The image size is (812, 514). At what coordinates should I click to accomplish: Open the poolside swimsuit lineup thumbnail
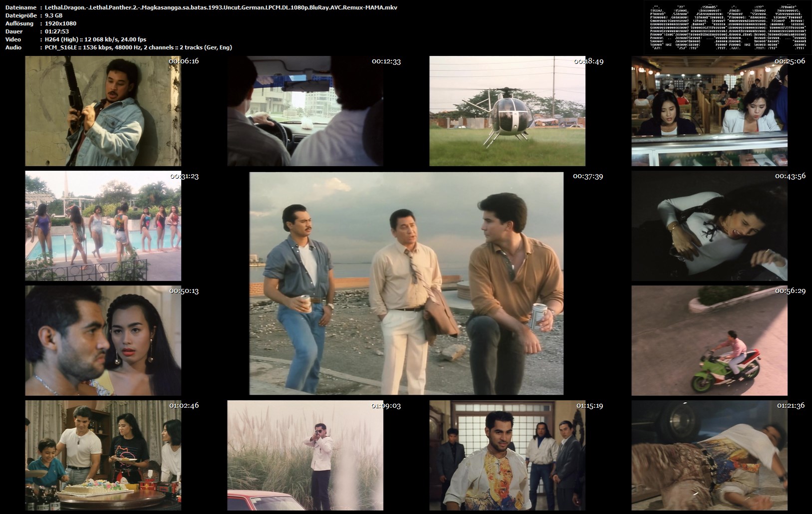[103, 226]
